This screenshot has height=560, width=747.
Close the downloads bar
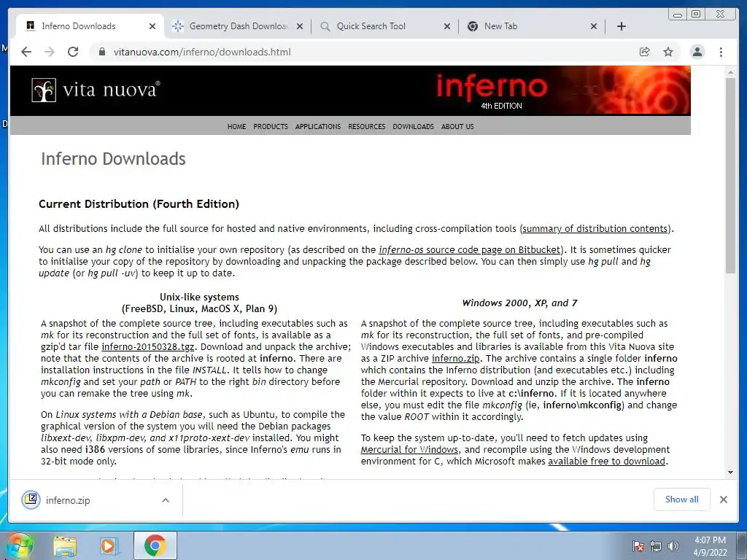pos(724,499)
